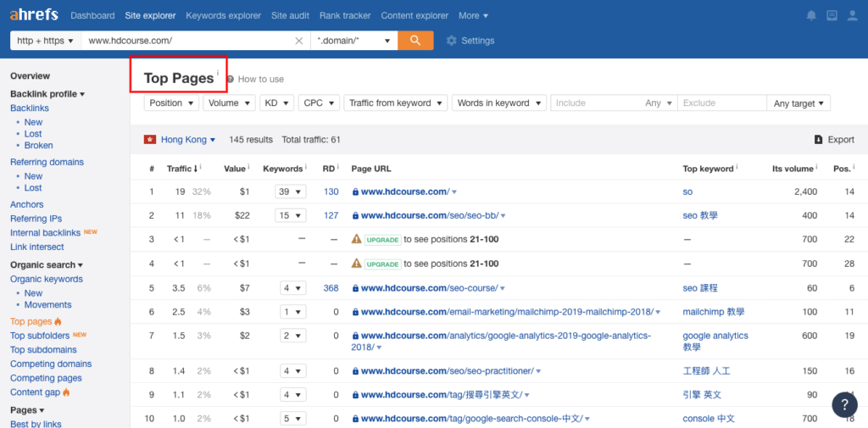Open Anchors in the sidebar

click(x=26, y=204)
